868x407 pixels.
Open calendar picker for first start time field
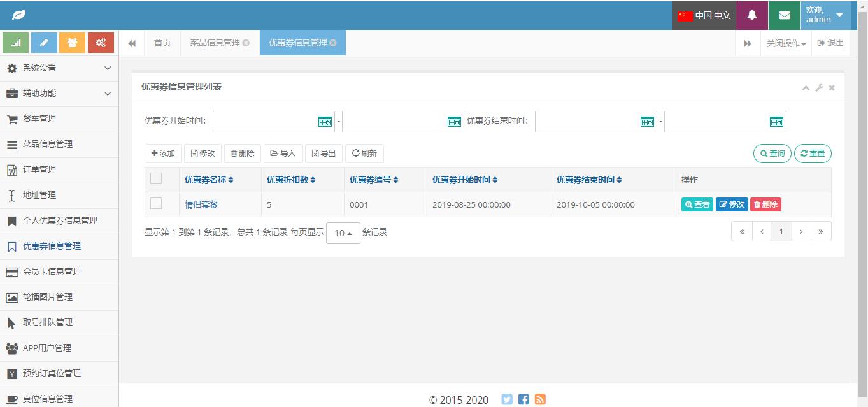[x=325, y=122]
